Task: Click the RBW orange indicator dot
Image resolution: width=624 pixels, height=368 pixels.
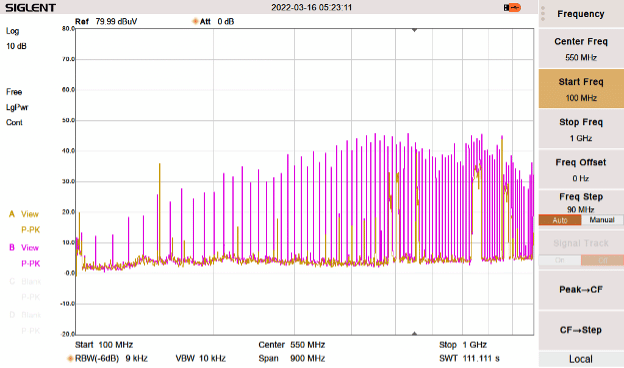Action: tap(70, 358)
